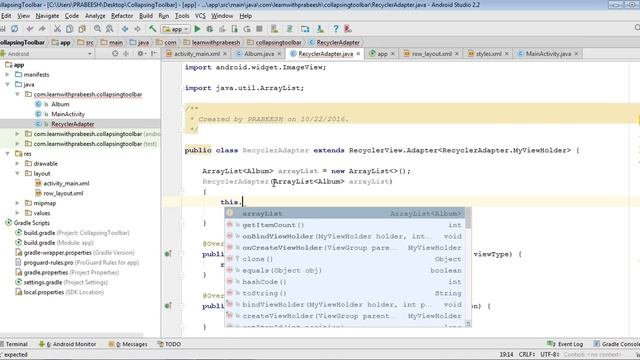Open the Navigate menu
This screenshot has width=640, height=360.
[x=47, y=16]
